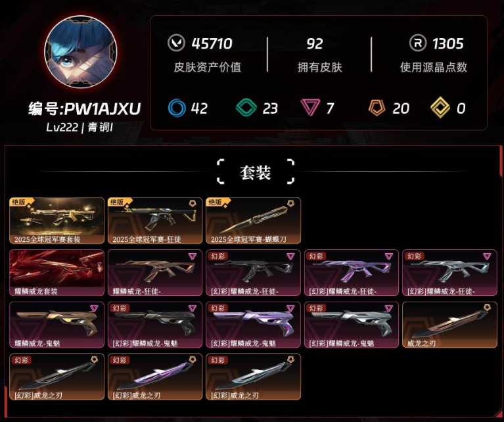Screen dimensions: 504x422
Task: Open the 2025全球冠军赛套装 bundle card
Action: pos(57,221)
